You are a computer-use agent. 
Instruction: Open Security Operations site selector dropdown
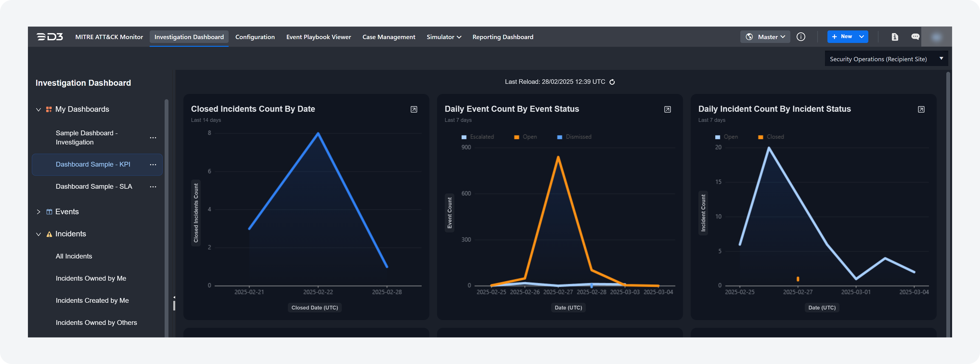tap(886, 59)
